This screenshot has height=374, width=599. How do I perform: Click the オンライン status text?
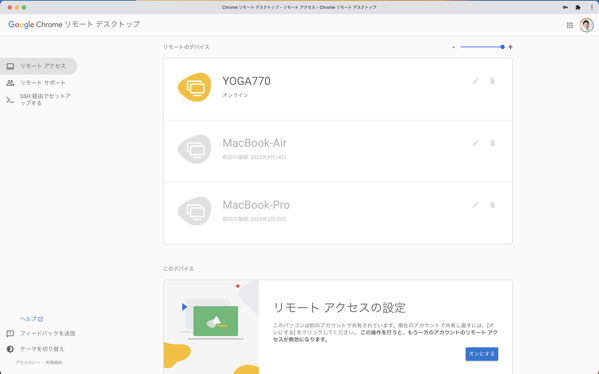point(235,95)
